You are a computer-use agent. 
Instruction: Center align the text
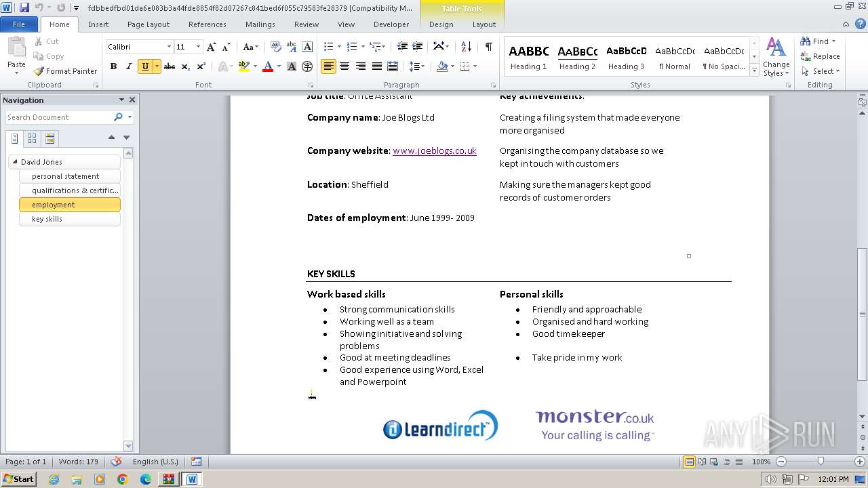[344, 66]
